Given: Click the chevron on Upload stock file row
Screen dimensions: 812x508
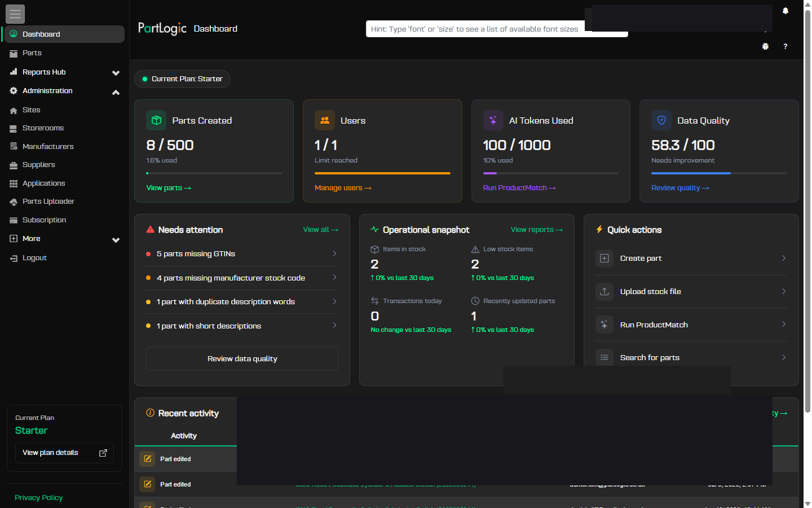Looking at the screenshot, I should (784, 291).
